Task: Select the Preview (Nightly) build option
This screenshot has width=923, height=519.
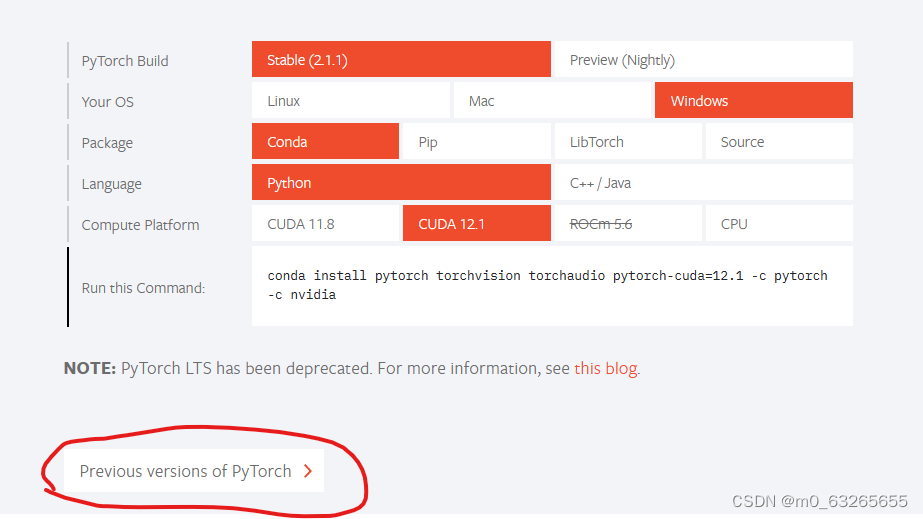Action: [703, 59]
